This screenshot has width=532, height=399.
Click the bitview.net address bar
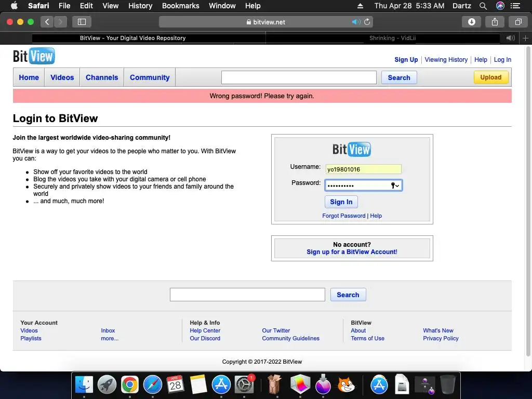point(265,22)
